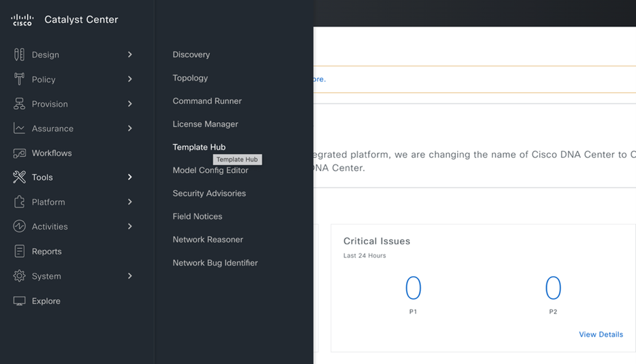Open Reports menu item
This screenshot has height=364, width=636.
click(x=46, y=252)
